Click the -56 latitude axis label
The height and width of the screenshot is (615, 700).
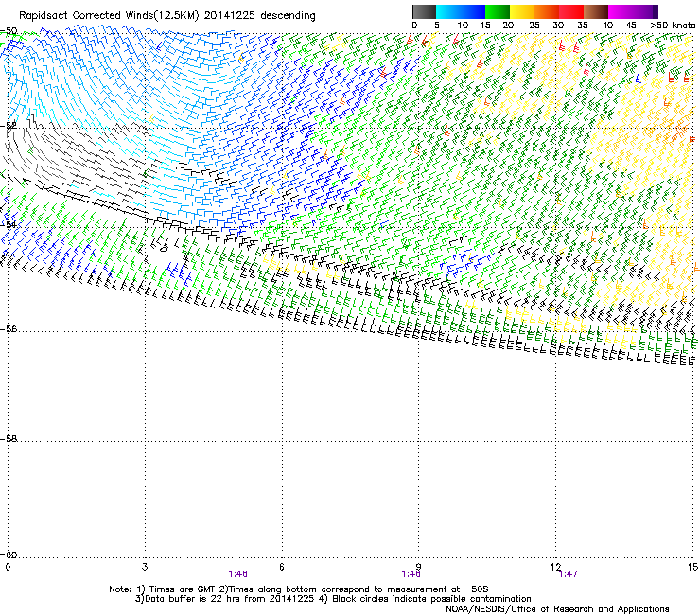9,328
